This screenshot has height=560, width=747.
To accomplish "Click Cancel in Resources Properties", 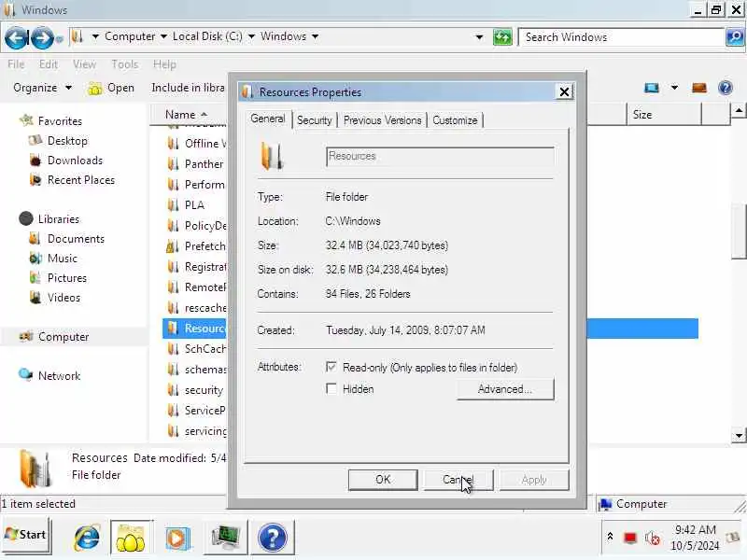I will [x=458, y=480].
